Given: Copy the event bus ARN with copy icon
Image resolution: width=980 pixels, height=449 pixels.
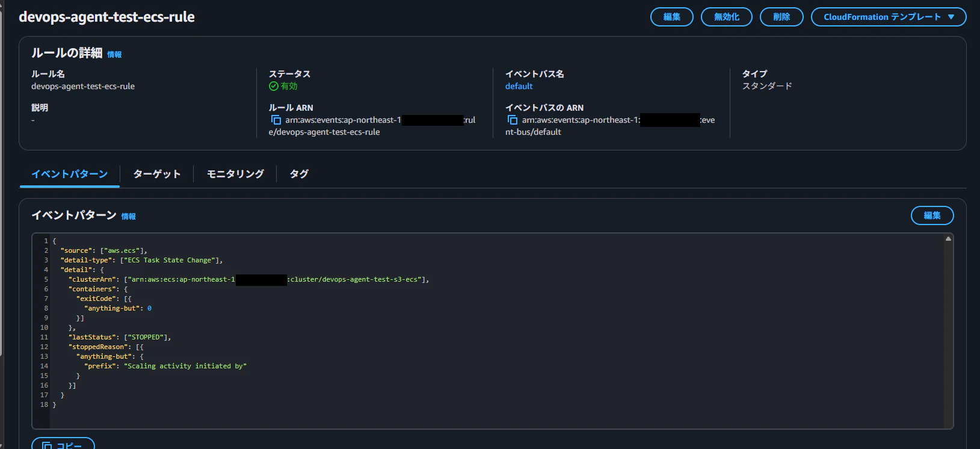Looking at the screenshot, I should click(x=513, y=120).
